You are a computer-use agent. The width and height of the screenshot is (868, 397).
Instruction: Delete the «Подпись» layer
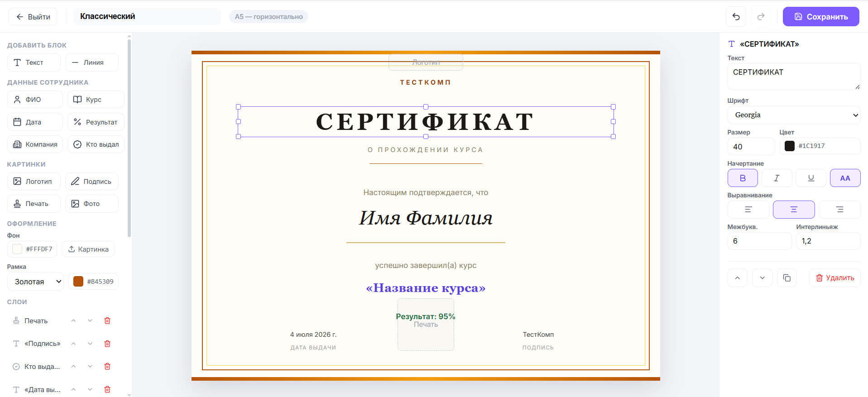[x=107, y=344]
